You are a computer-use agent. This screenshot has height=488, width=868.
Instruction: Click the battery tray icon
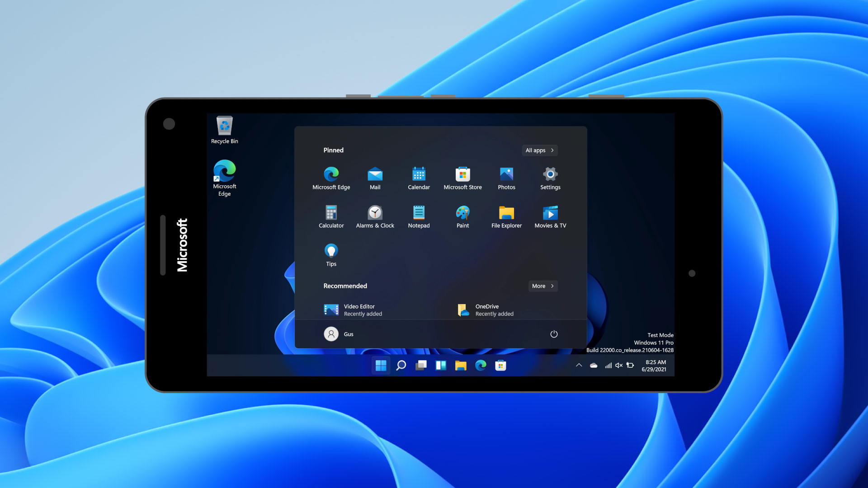point(630,366)
